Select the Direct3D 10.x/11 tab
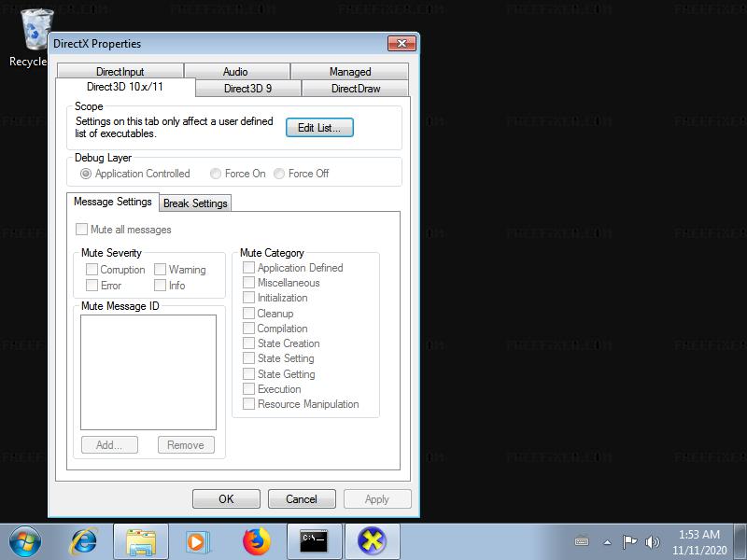Image resolution: width=747 pixels, height=560 pixels. coord(125,87)
